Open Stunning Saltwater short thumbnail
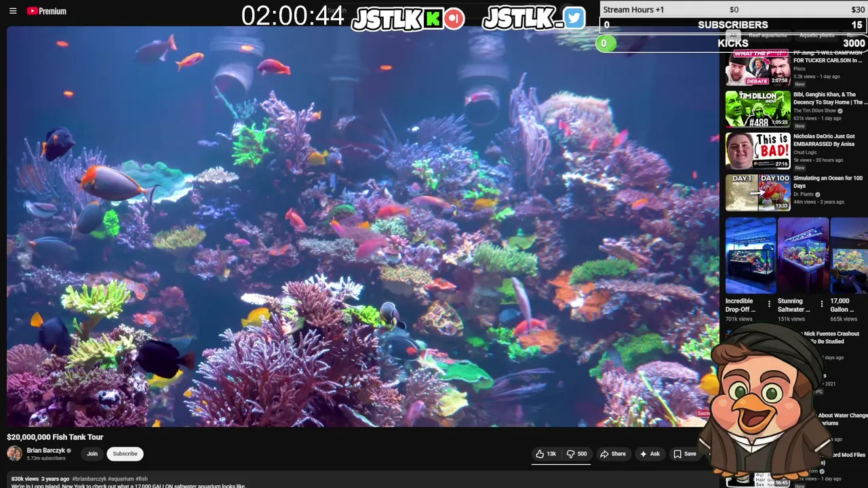Viewport: 868px width, 488px height. coord(803,256)
